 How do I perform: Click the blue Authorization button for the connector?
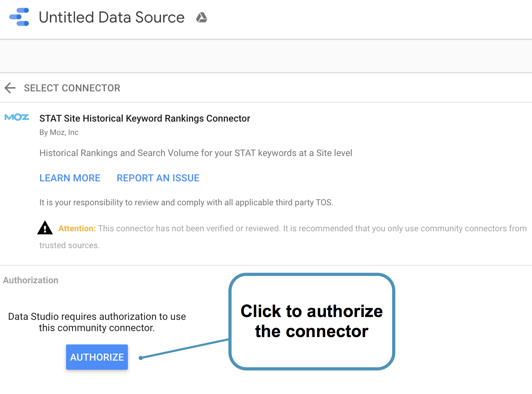click(97, 357)
